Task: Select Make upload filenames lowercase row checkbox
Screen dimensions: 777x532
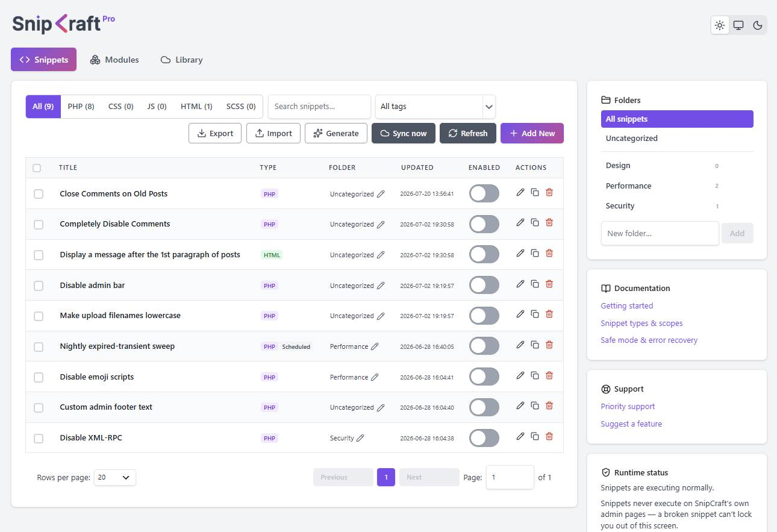Action: point(39,316)
